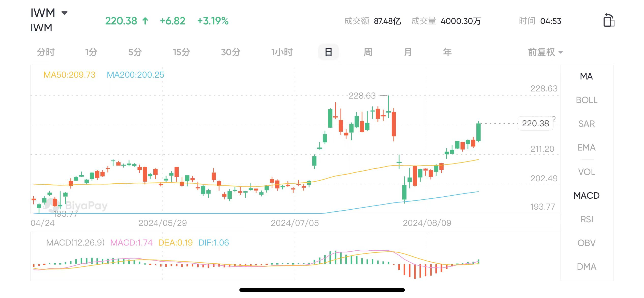The height and width of the screenshot is (298, 644).
Task: Select the 1分 timeframe tab
Action: [91, 52]
